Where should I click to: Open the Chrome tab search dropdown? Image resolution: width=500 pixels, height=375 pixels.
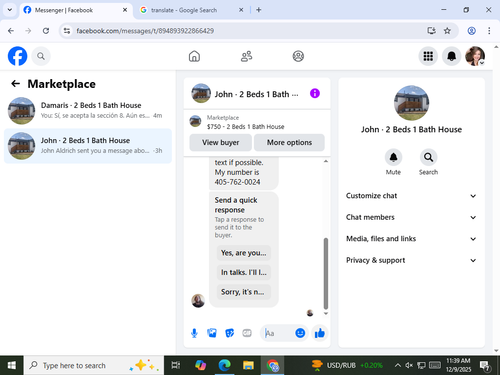[x=10, y=10]
